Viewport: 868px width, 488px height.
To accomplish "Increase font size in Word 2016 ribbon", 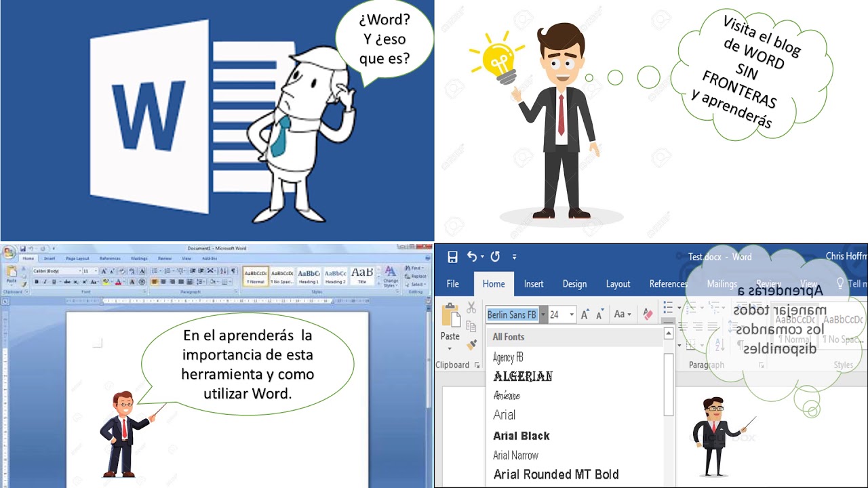I will [585, 314].
